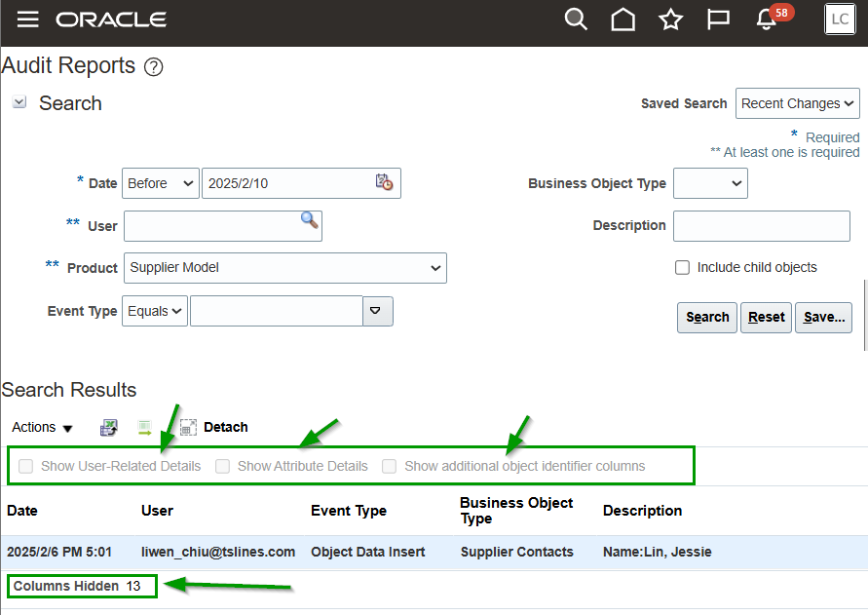Collapse the Search section
This screenshot has height=615, width=868.
pyautogui.click(x=19, y=102)
